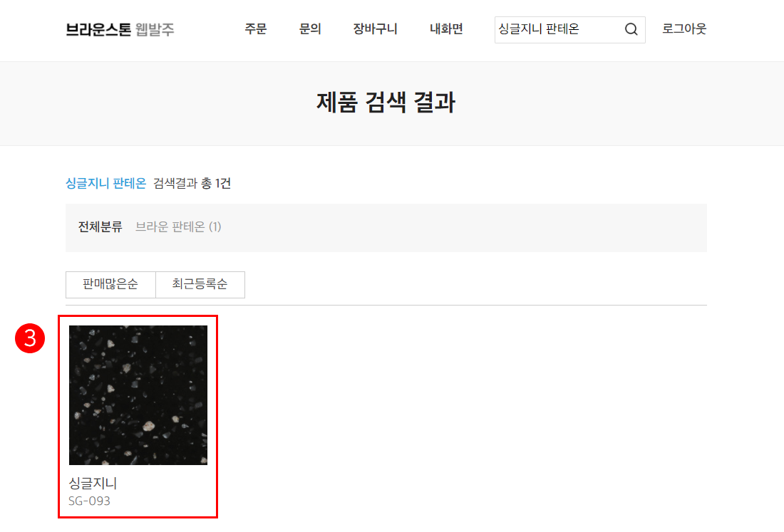Click the 제품 검색 결과 page heading
Viewport: 784px width, 532px height.
coord(386,103)
